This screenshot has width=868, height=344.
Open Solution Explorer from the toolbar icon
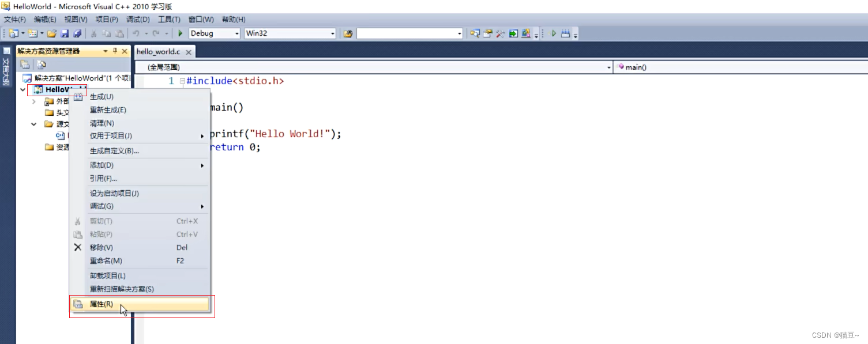point(475,33)
